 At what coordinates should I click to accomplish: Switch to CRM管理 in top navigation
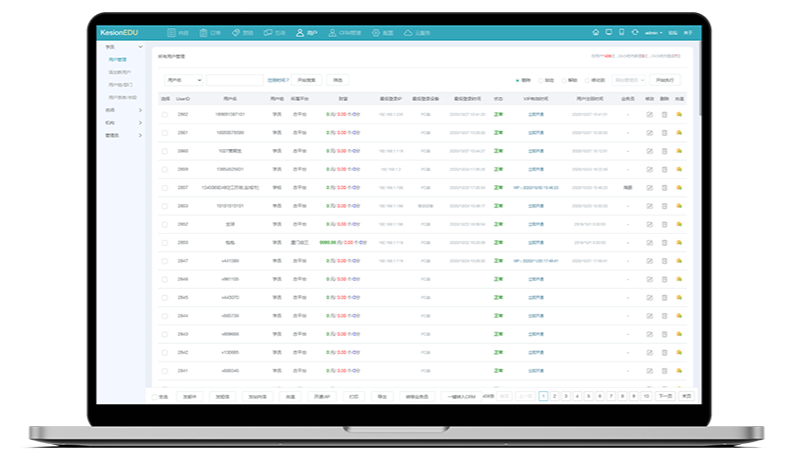(343, 33)
